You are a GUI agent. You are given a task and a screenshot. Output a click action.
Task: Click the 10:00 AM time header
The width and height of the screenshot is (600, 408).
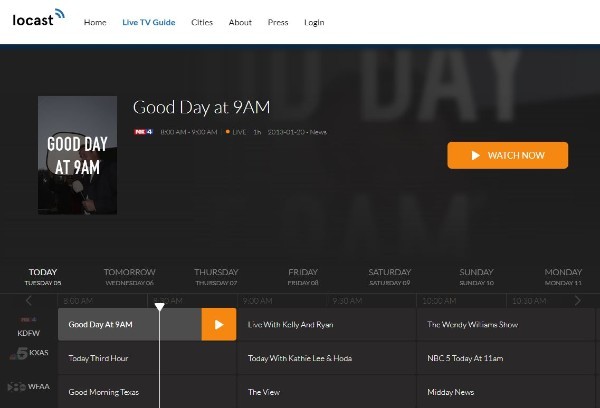tap(439, 301)
